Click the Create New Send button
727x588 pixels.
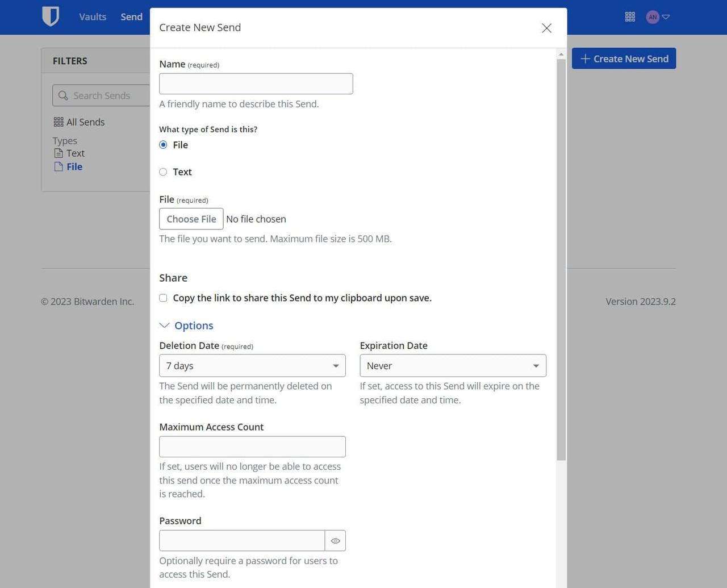coord(624,59)
